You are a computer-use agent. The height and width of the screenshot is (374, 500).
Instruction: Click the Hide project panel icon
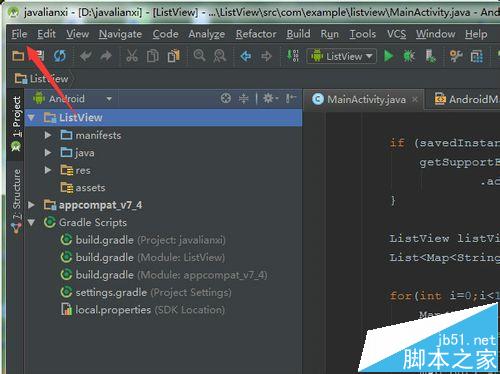[290, 98]
